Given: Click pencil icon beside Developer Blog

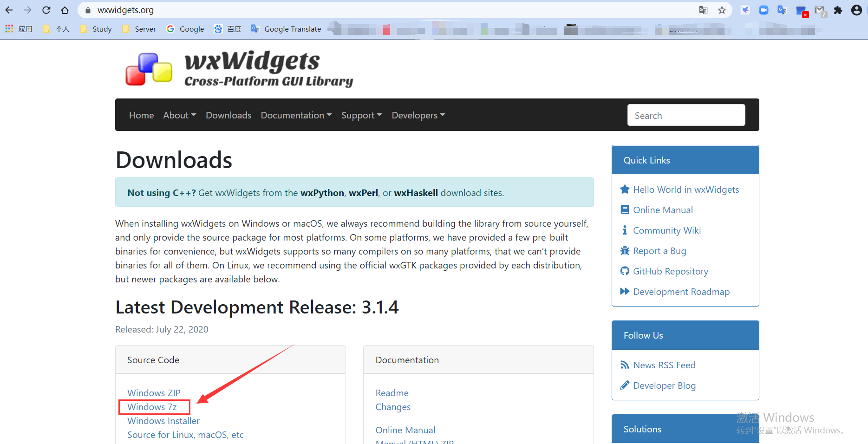Looking at the screenshot, I should tap(625, 385).
